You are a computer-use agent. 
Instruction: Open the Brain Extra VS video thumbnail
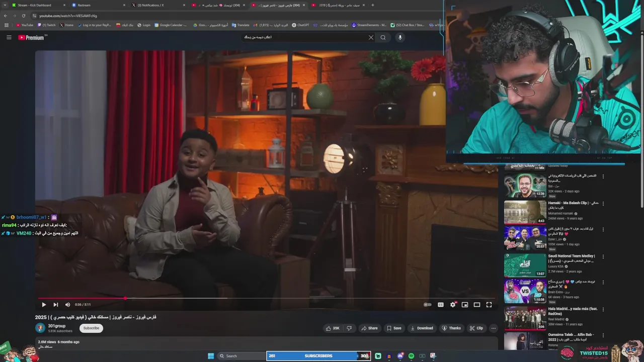(525, 291)
